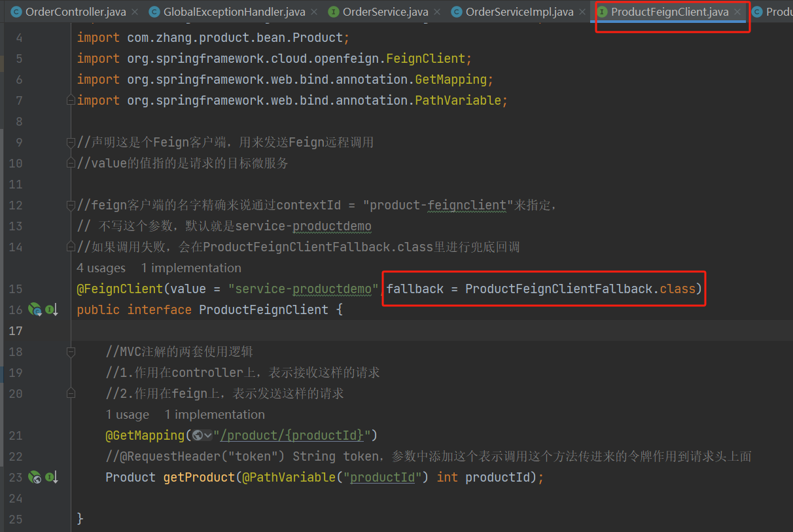Screen dimensions: 793x532
Task: Close the GlobalExceptionHandler.java tab
Action: (x=313, y=12)
